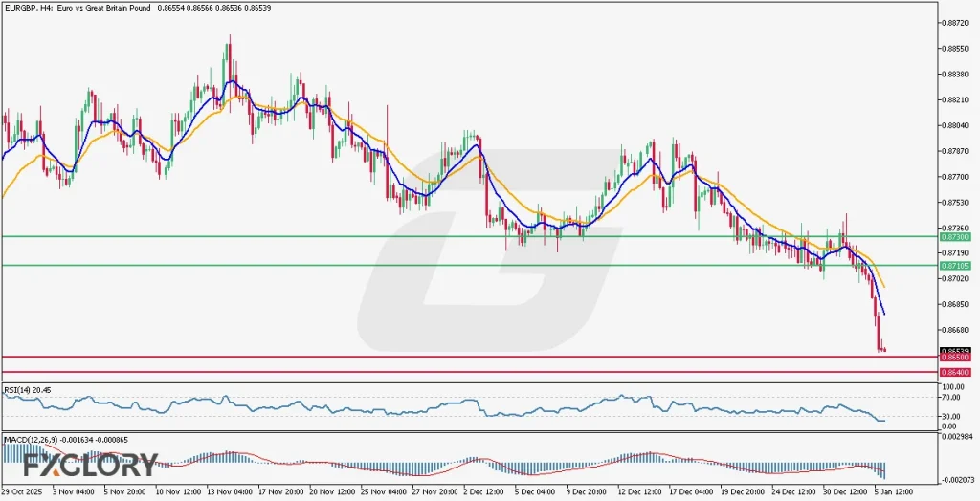Image resolution: width=980 pixels, height=501 pixels.
Task: Click the MACD 0.002984 scale label
Action: [x=957, y=435]
